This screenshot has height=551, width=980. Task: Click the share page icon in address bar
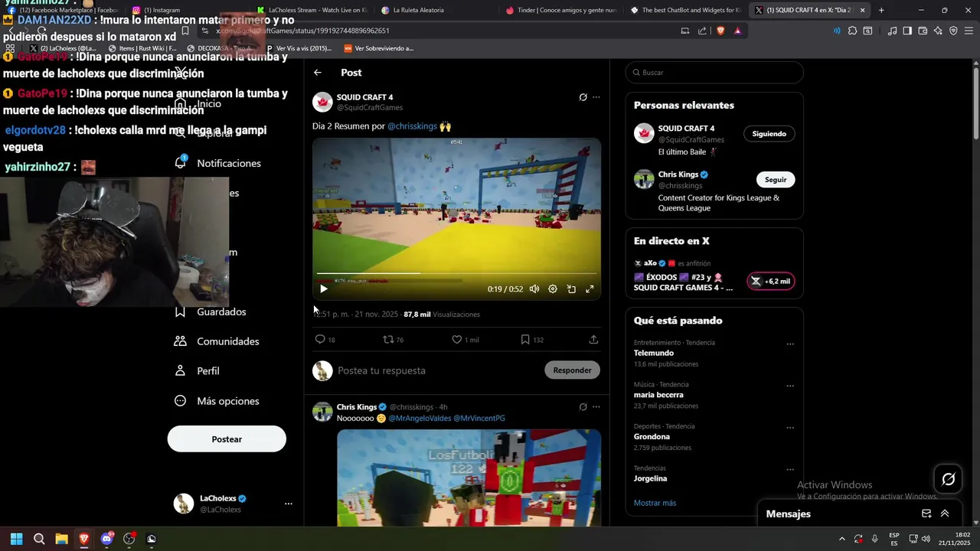tap(702, 31)
